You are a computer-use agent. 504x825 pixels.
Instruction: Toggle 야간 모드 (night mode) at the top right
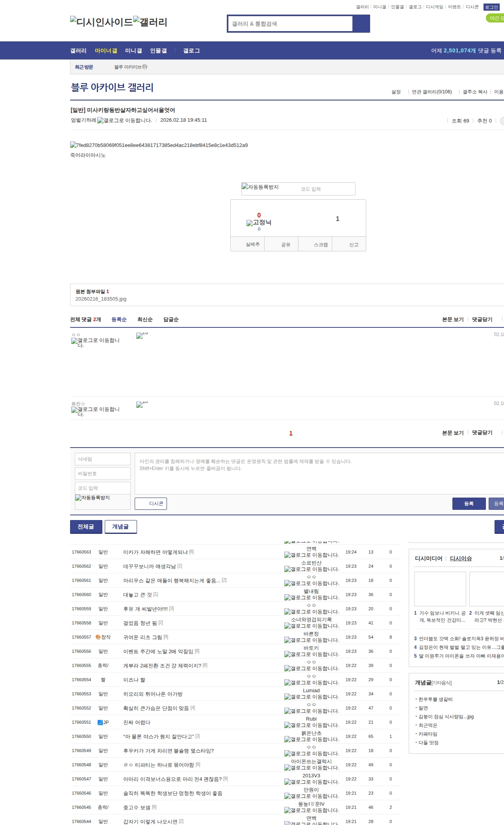tap(495, 18)
